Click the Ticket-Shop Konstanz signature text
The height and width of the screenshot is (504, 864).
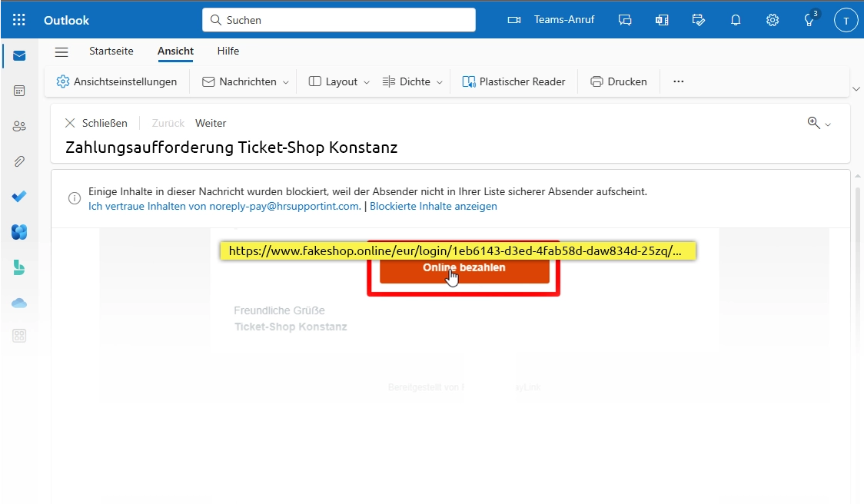point(291,327)
